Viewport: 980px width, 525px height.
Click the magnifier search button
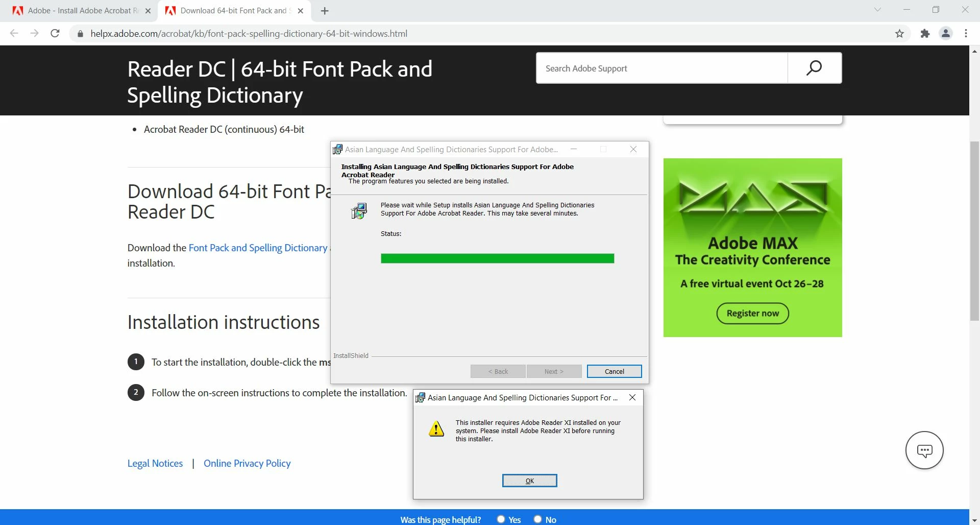pyautogui.click(x=814, y=68)
